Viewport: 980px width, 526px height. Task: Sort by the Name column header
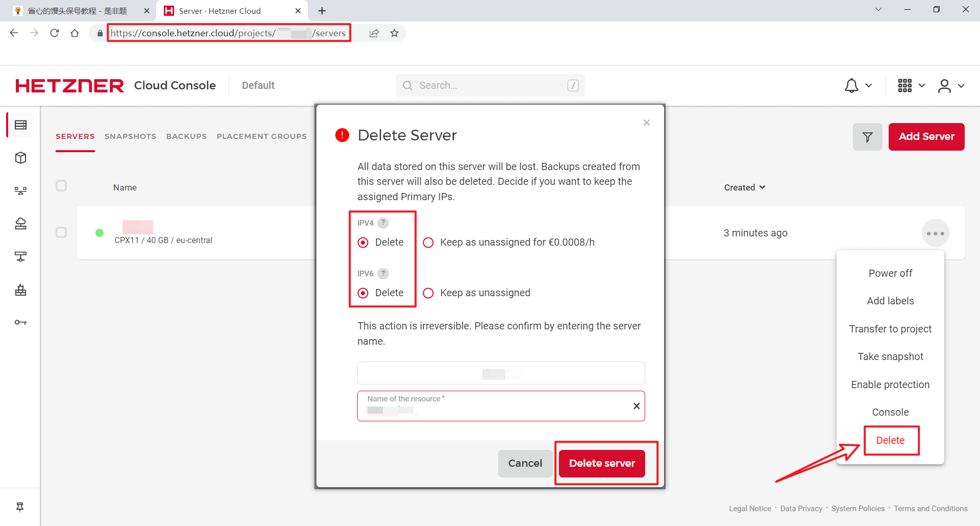click(x=125, y=187)
